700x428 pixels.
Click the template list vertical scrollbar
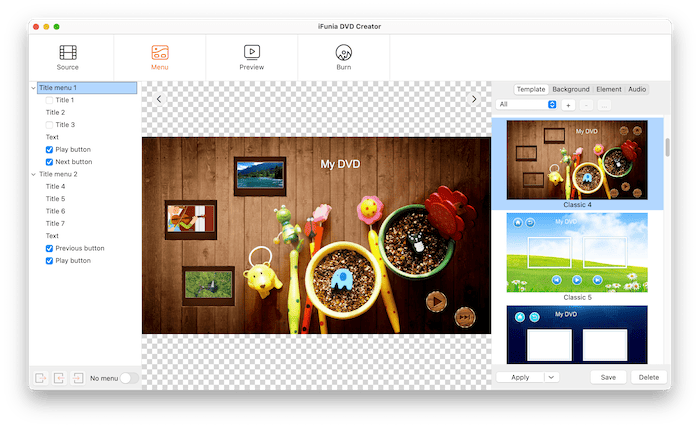pyautogui.click(x=667, y=147)
